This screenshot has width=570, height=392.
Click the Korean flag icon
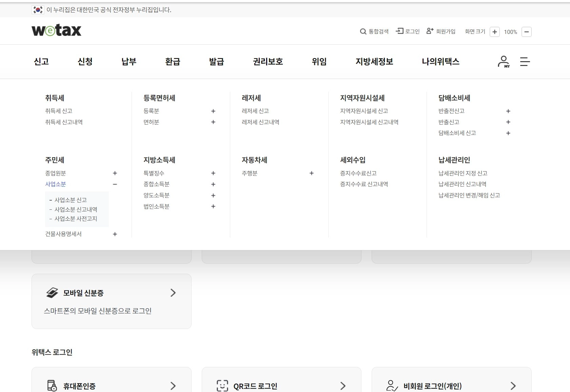(x=38, y=10)
